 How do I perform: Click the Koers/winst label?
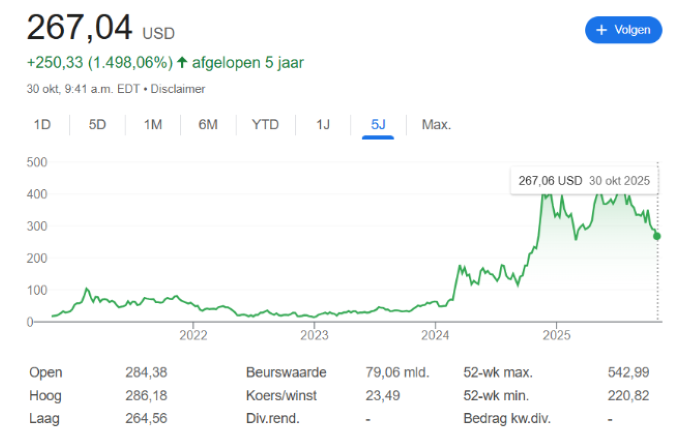pyautogui.click(x=281, y=396)
